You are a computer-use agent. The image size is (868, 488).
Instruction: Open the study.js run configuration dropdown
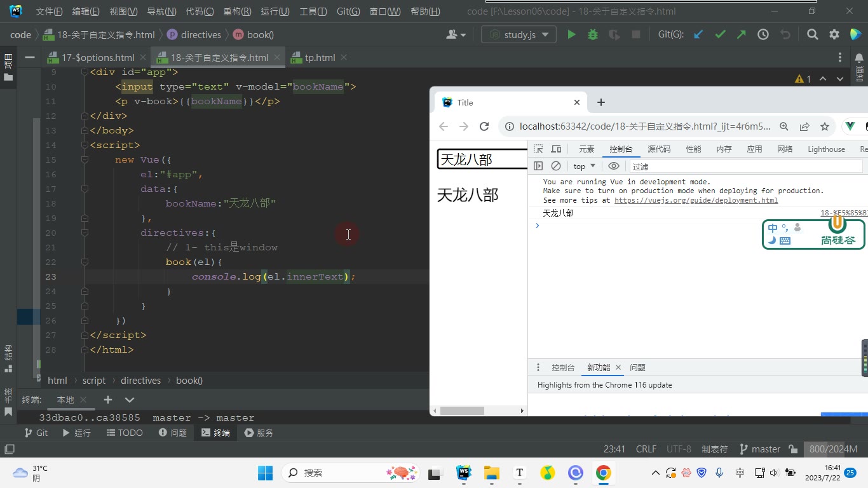point(519,35)
